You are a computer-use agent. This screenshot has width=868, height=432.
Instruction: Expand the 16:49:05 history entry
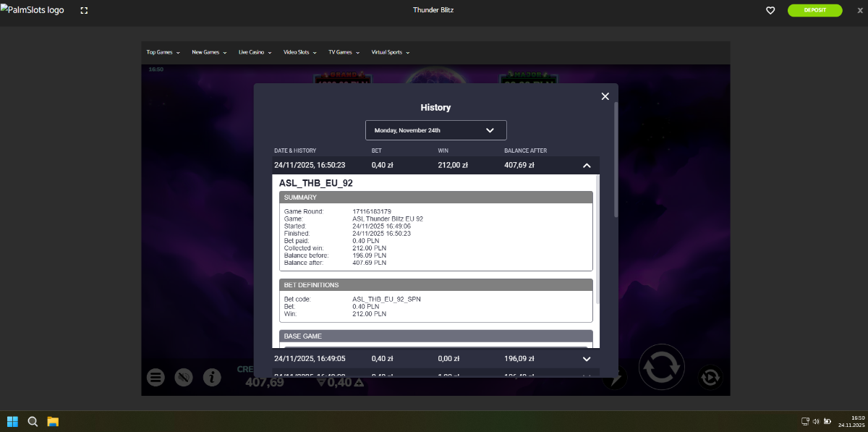(x=586, y=358)
